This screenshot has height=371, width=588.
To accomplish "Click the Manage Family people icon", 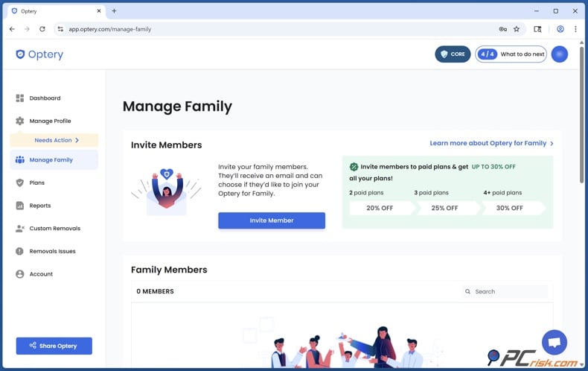I will [x=20, y=159].
